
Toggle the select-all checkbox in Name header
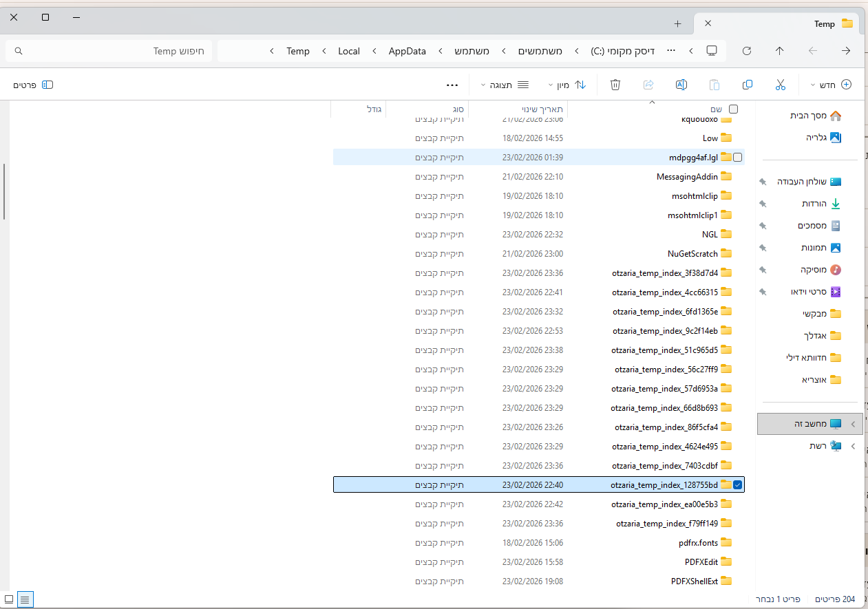tap(733, 109)
